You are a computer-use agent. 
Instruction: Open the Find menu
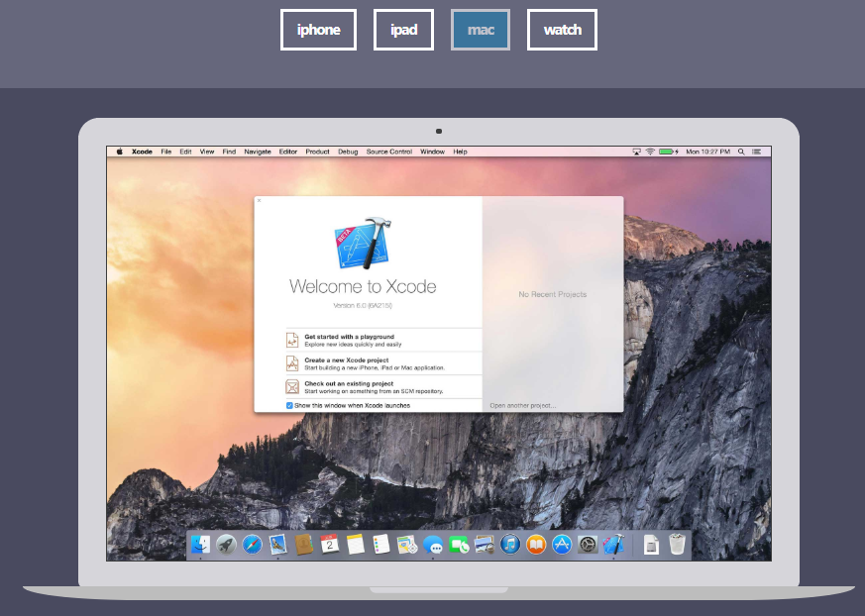229,152
